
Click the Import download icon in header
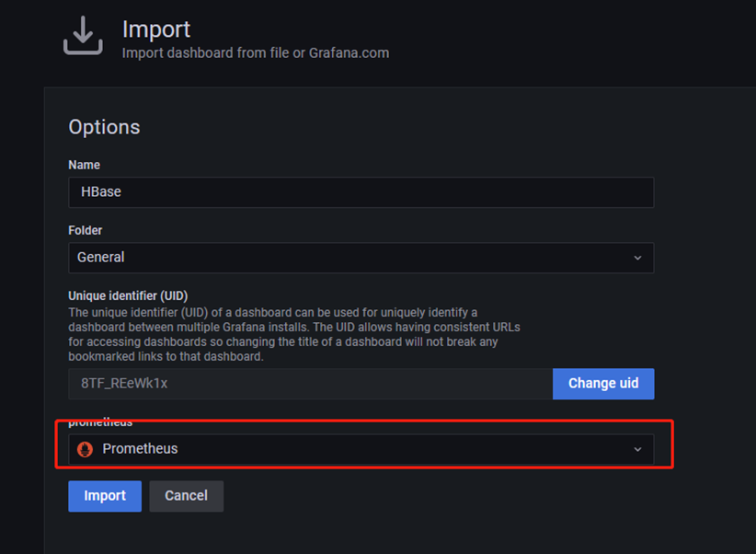pyautogui.click(x=83, y=35)
